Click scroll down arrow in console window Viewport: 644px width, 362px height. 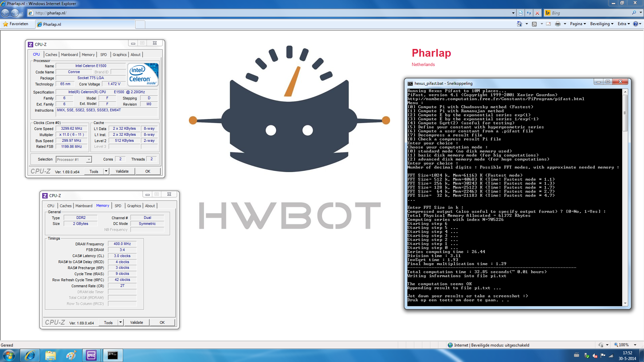[625, 303]
